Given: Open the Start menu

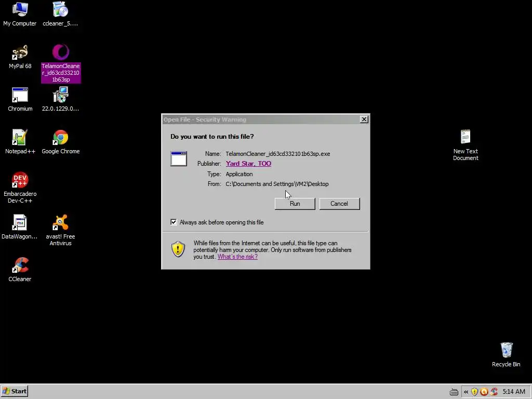Looking at the screenshot, I should [x=15, y=391].
